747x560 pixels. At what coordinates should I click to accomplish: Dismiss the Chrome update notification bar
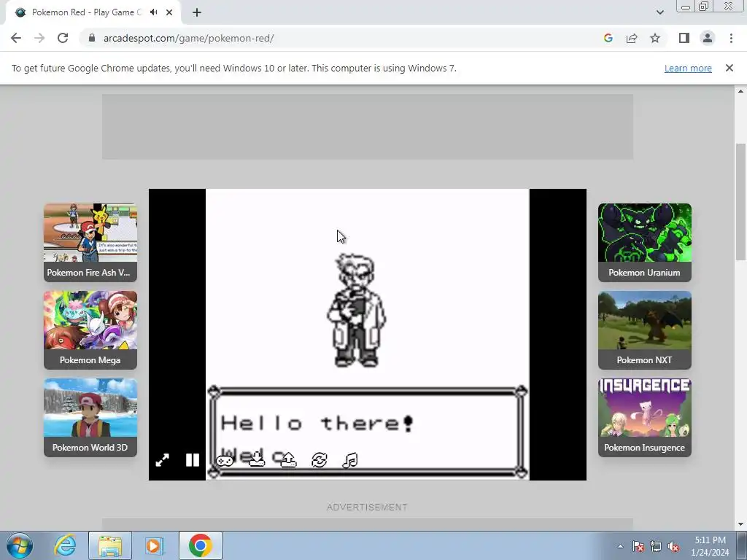[729, 68]
